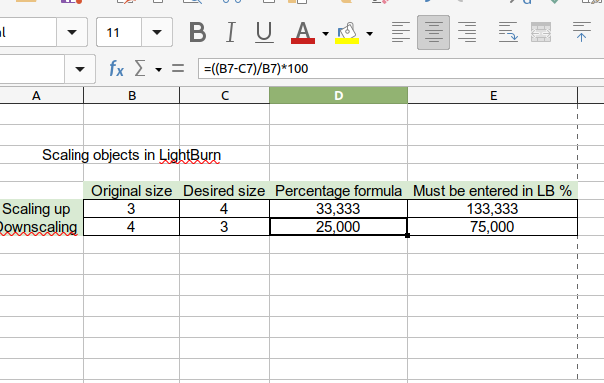Viewport: 604px width, 383px height.
Task: Select column E header
Action: [x=493, y=96]
